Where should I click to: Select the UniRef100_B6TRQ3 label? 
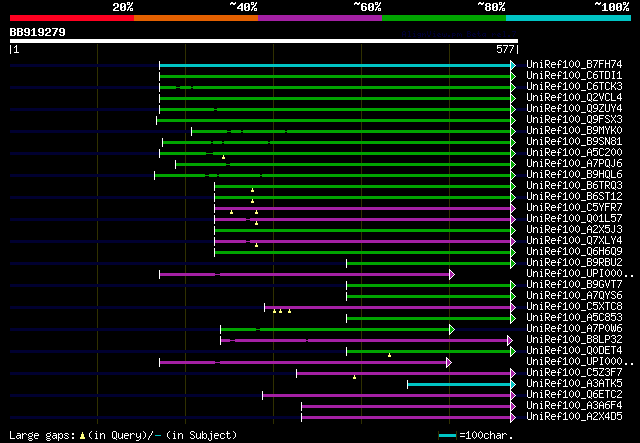click(574, 185)
